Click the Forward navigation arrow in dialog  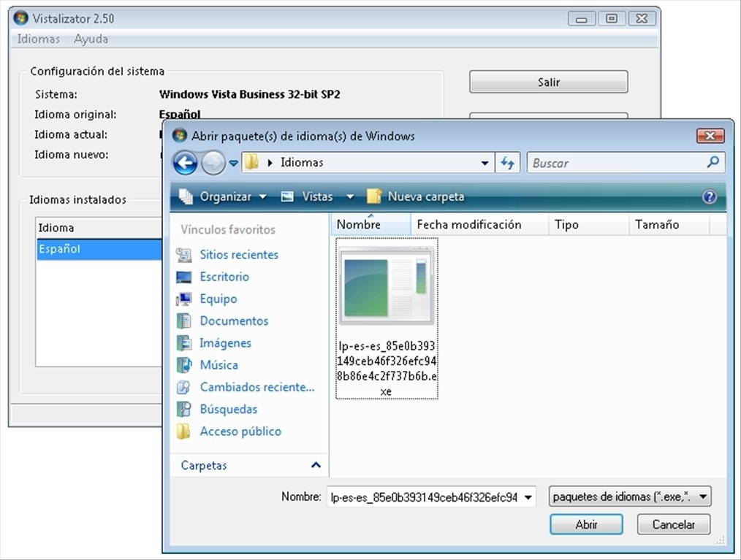(x=213, y=164)
